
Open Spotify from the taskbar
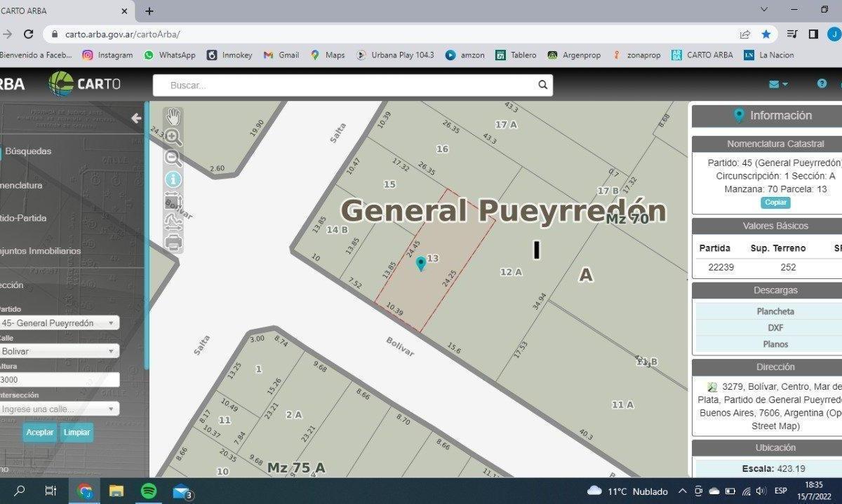[149, 491]
